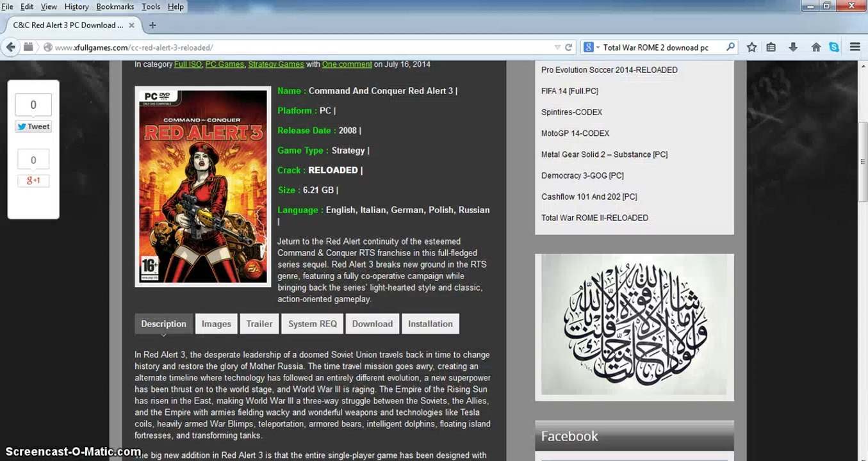Open the FIFA 14 [Full.PC] link
This screenshot has height=461, width=868.
point(569,91)
